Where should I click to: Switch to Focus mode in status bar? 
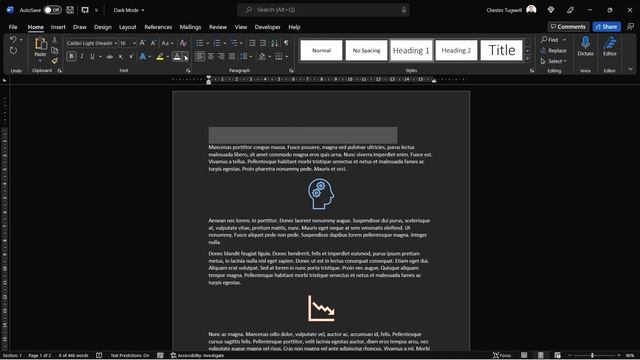[502, 356]
